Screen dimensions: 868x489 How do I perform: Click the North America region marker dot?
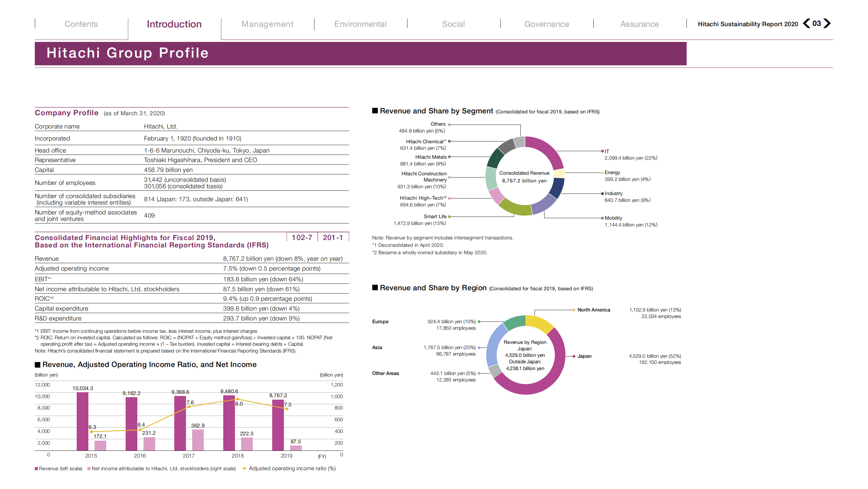pyautogui.click(x=574, y=310)
